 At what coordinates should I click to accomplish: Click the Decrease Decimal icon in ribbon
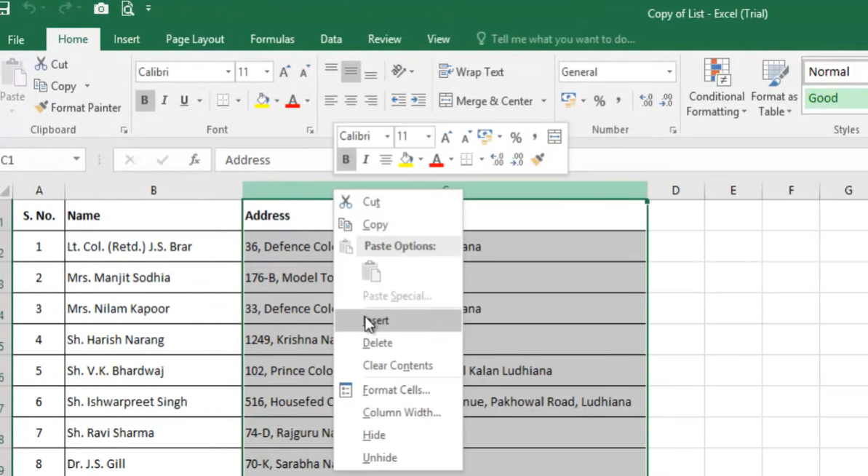pyautogui.click(x=666, y=100)
